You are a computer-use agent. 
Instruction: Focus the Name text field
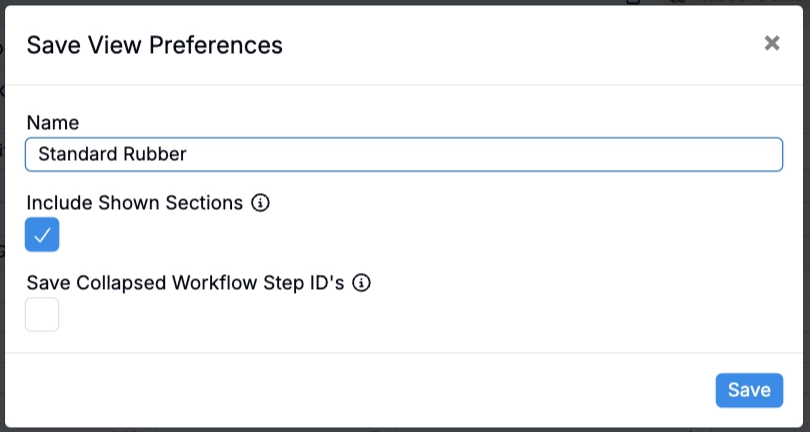point(403,154)
